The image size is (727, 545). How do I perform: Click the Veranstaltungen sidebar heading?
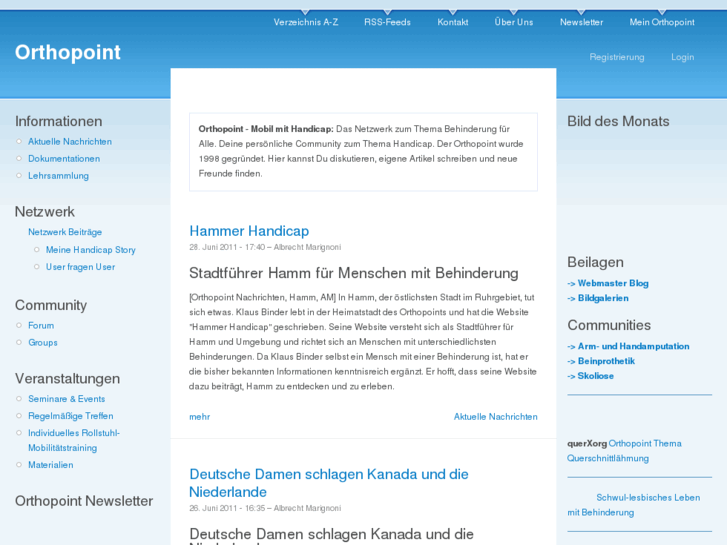coord(67,378)
